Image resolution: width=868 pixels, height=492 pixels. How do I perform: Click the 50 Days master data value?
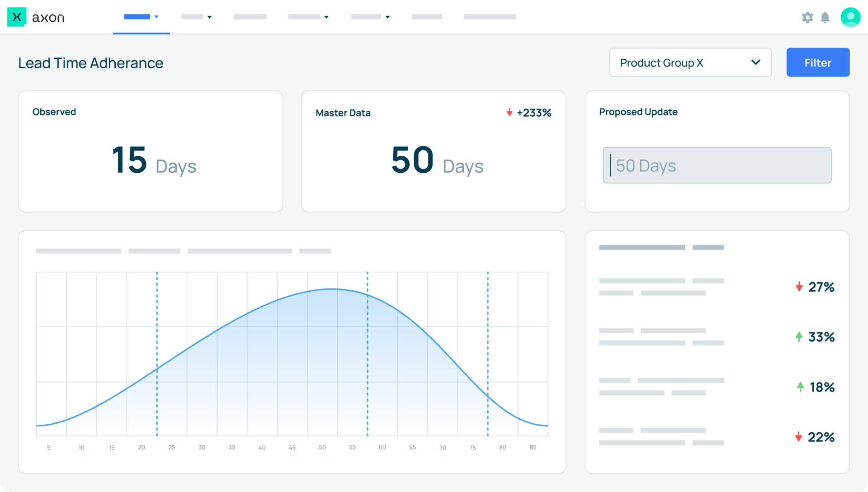pyautogui.click(x=437, y=160)
